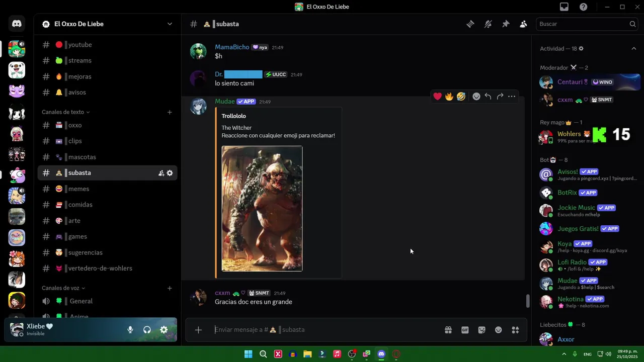Enlarge the Trollololo character image
This screenshot has width=644, height=362.
(262, 209)
